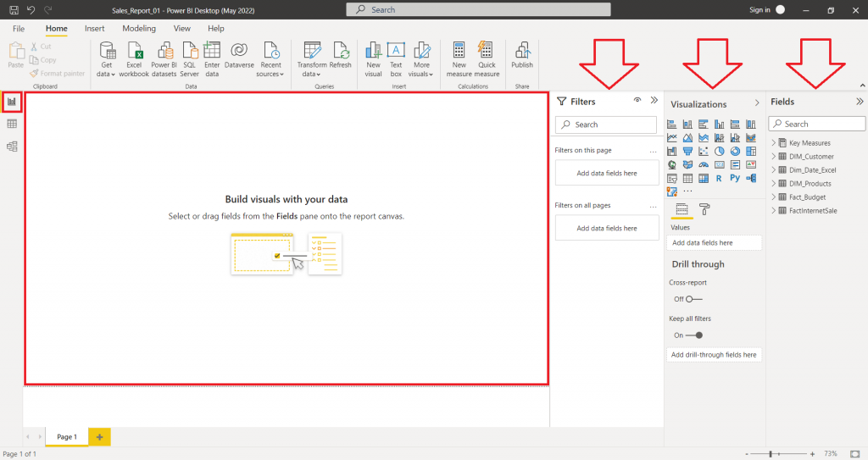Collapse the Fields pane with double chevron

point(860,102)
